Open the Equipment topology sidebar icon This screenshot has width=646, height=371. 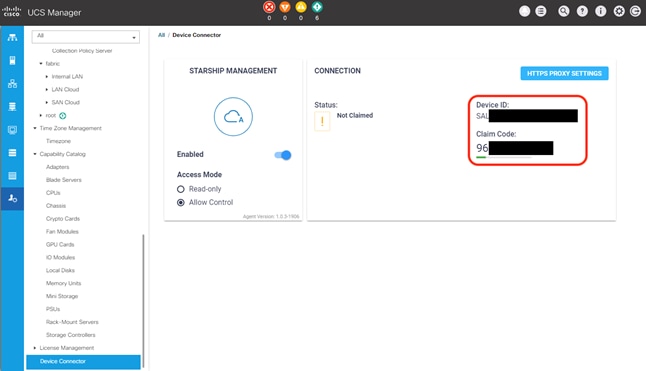coord(12,37)
